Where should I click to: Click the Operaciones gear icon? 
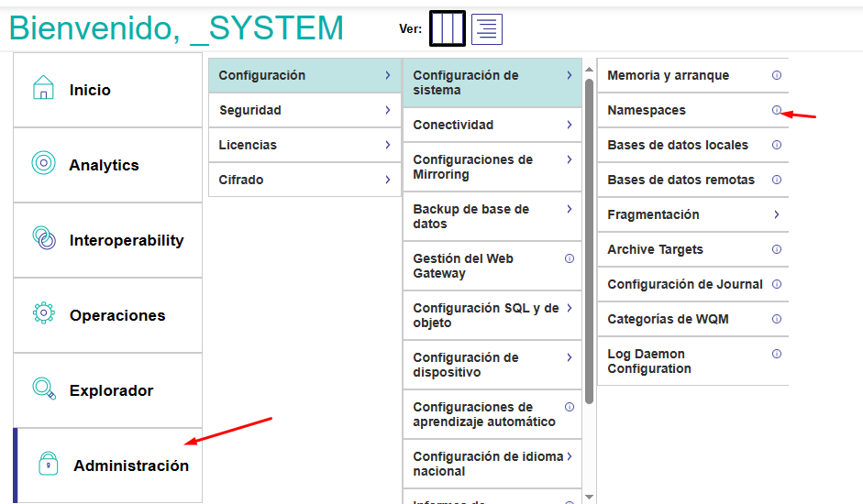click(43, 314)
